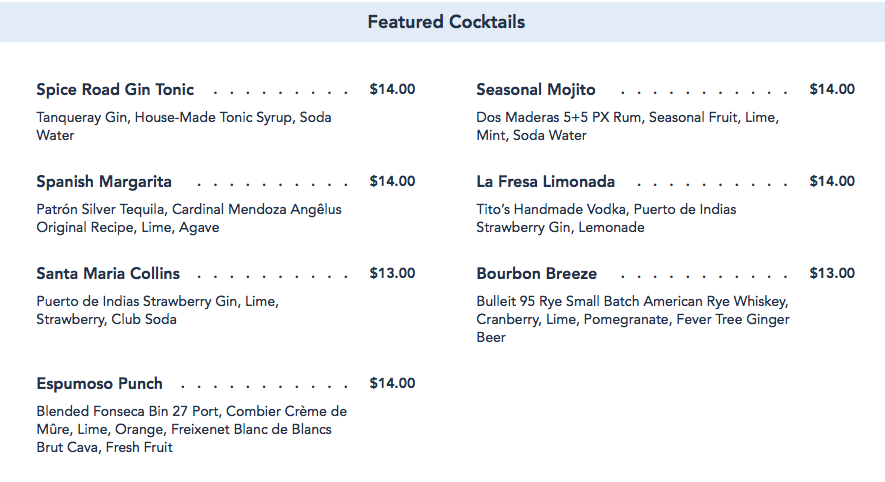The image size is (885, 482).
Task: Select the Bourbon Breeze cocktail title
Action: [537, 274]
